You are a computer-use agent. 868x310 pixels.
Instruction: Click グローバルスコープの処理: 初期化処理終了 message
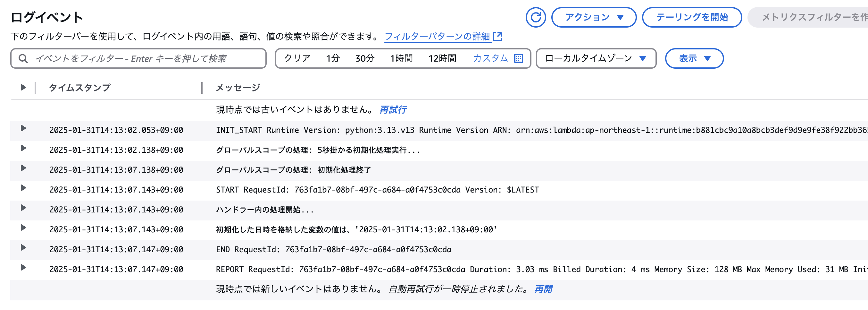tap(294, 170)
